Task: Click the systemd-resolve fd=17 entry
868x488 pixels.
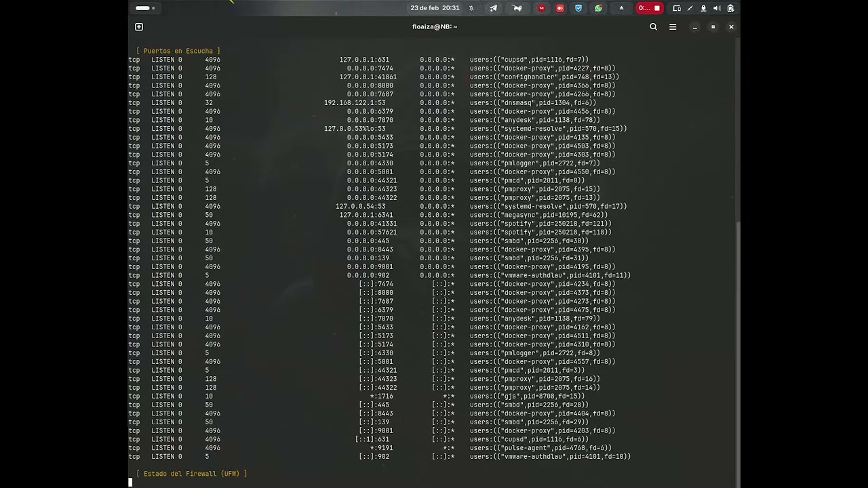Action: pos(549,207)
